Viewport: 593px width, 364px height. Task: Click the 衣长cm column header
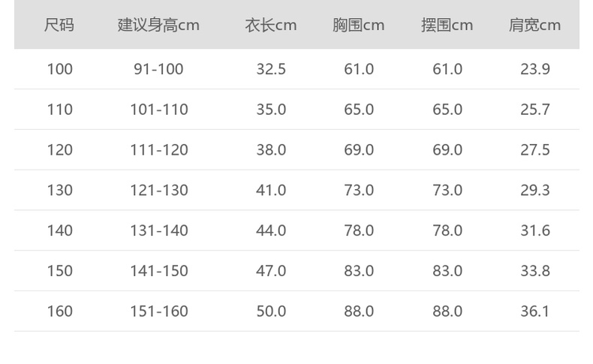(271, 25)
